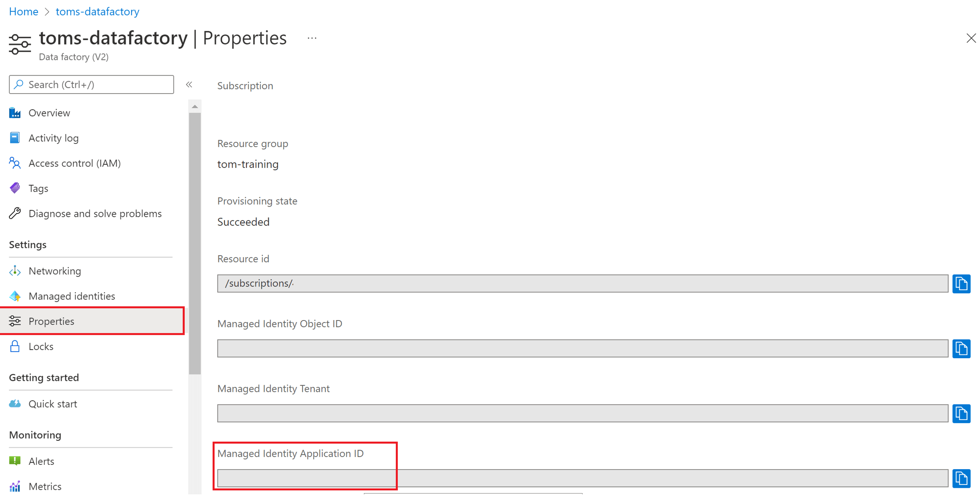Copy the Resource id value

[x=961, y=284]
